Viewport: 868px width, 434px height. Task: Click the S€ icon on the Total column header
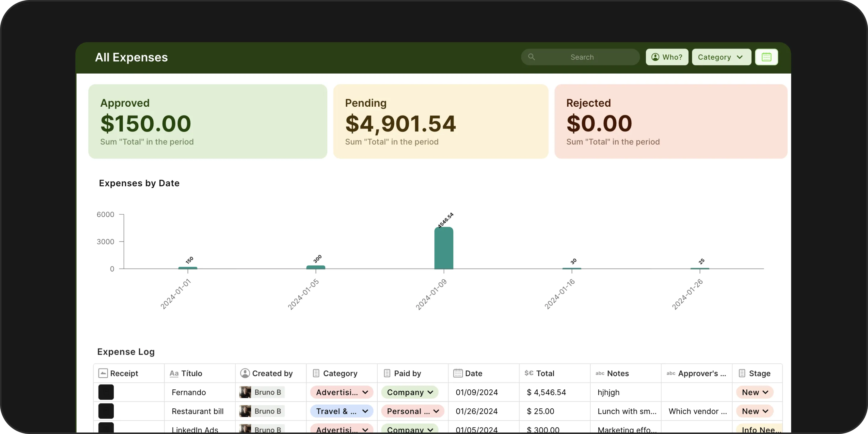(528, 373)
